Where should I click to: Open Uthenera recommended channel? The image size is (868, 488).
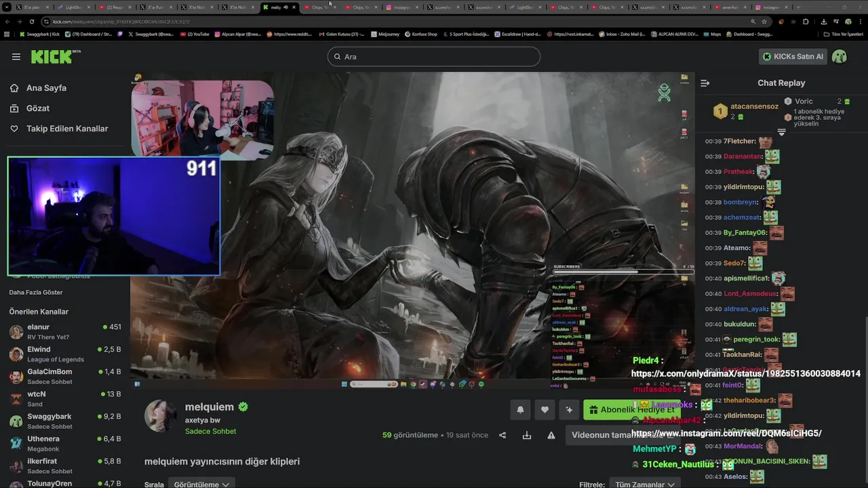tap(65, 443)
